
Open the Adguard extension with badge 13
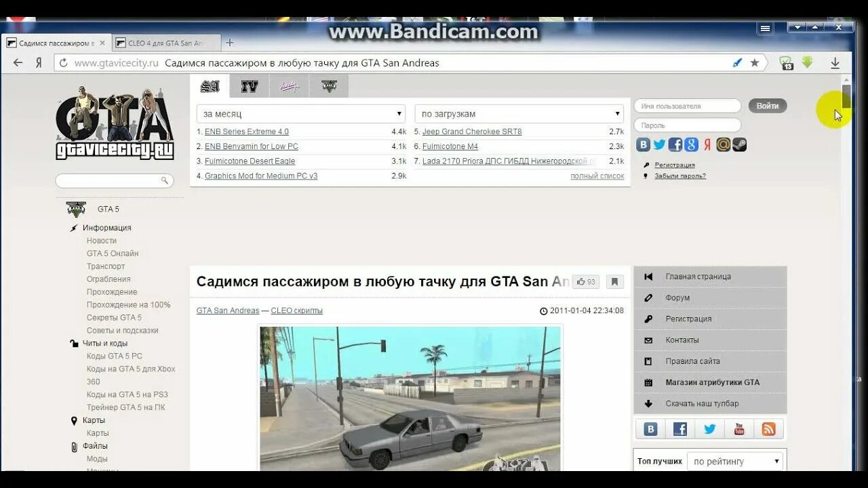tap(787, 63)
